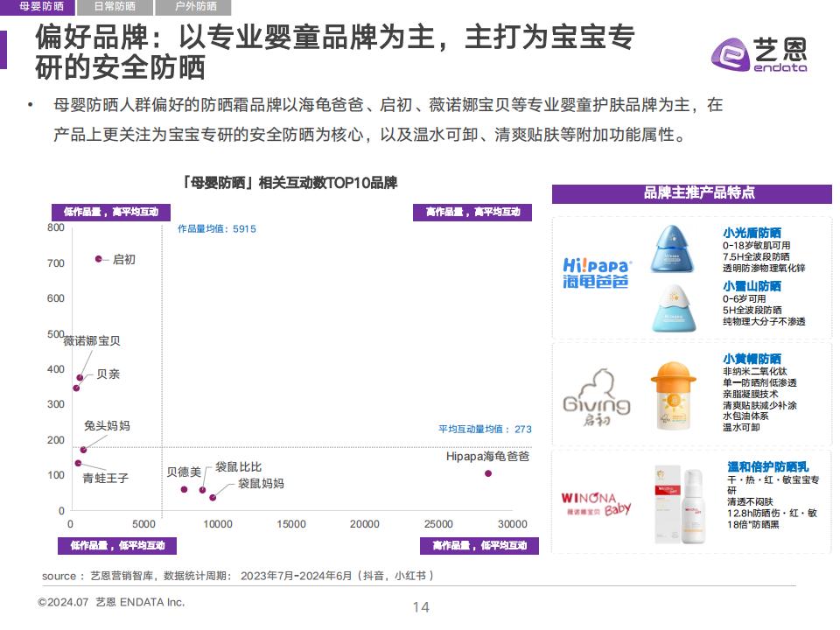Image resolution: width=840 pixels, height=630 pixels.
Task: Select the 温和倍护防晒乳 product image
Action: pyautogui.click(x=679, y=505)
